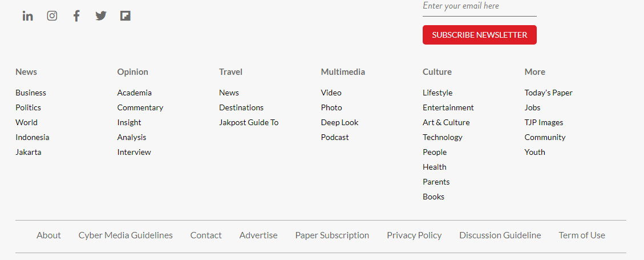Open the Privacy Policy page

pos(414,235)
